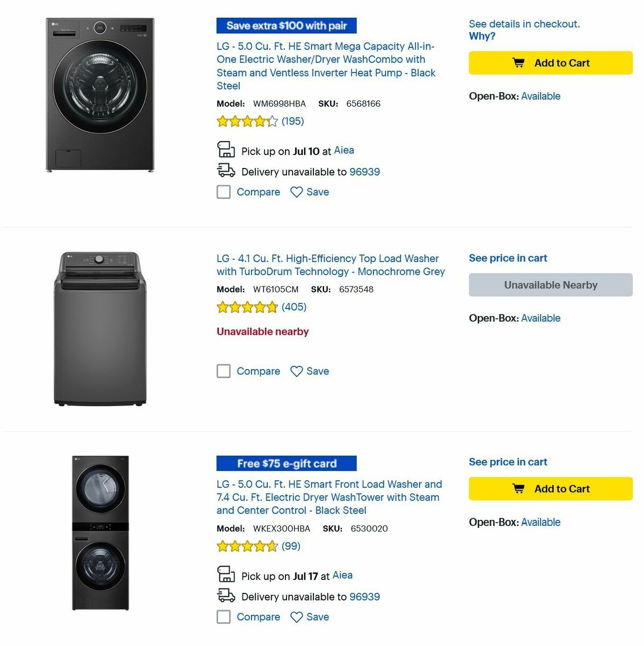Open Open-Box Available for WKEX300HBA
The image size is (644, 646).
pos(540,522)
